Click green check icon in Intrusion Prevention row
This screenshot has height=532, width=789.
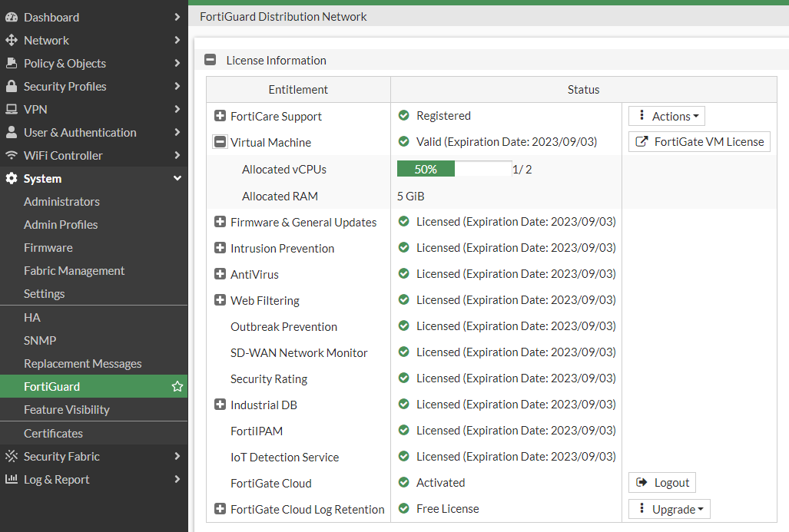click(403, 247)
